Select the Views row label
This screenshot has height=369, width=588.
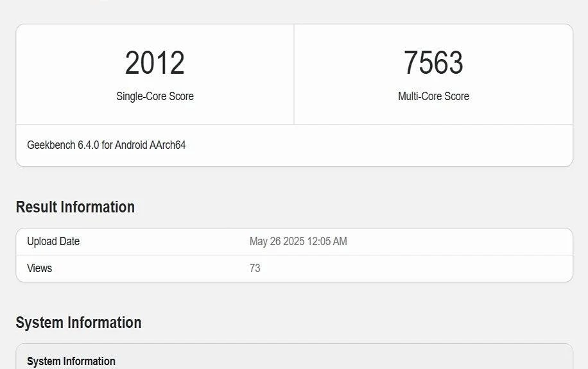[x=39, y=268]
